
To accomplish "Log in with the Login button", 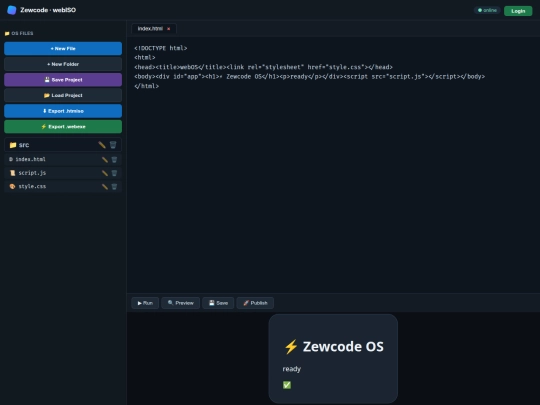I will 518,11.
